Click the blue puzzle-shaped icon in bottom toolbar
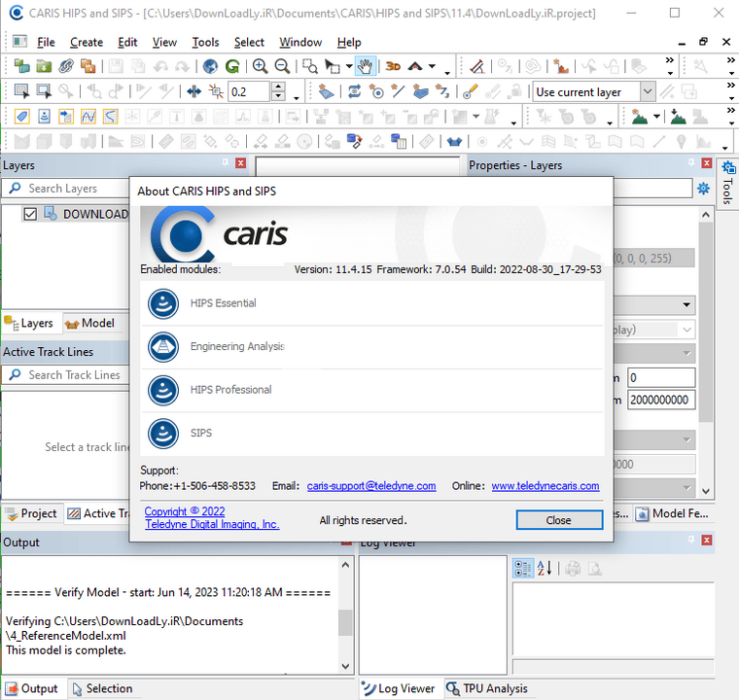Screen dimensions: 739x700 [x=454, y=141]
